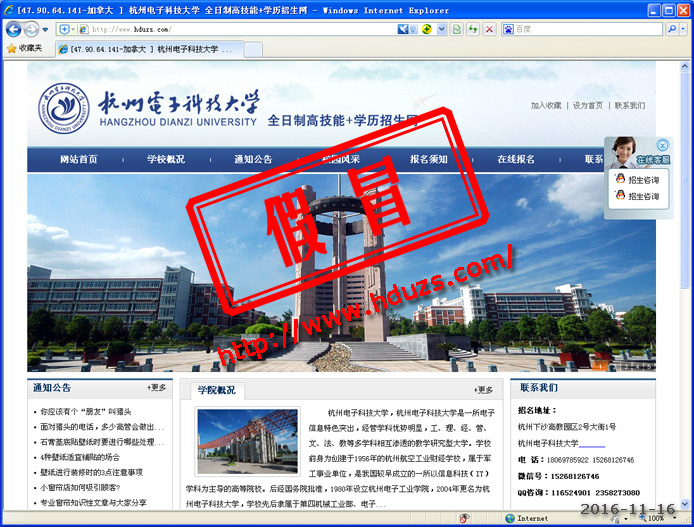Open the protected mode dropdown in status bar
This screenshot has width=694, height=527.
[626, 519]
